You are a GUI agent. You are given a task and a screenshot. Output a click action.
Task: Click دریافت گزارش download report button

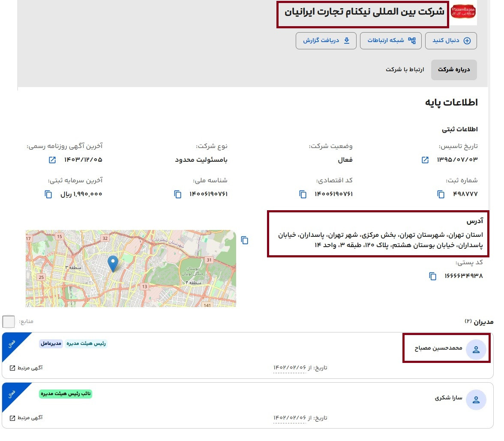326,40
